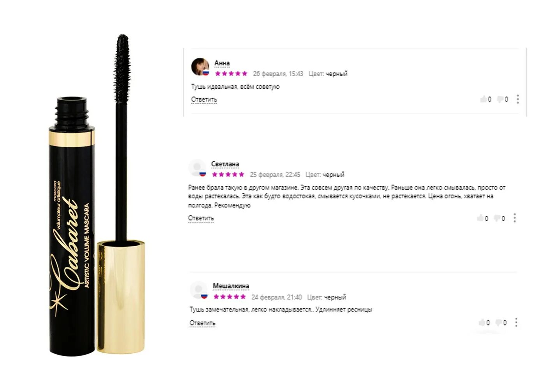Like Светлана's review with thumbs up
This screenshot has width=545, height=392.
[x=480, y=218]
